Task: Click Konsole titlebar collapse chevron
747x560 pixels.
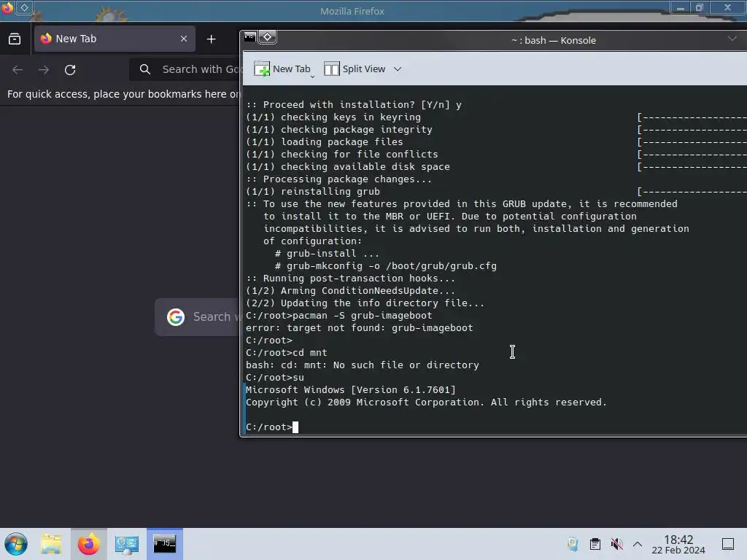Action: tap(732, 39)
